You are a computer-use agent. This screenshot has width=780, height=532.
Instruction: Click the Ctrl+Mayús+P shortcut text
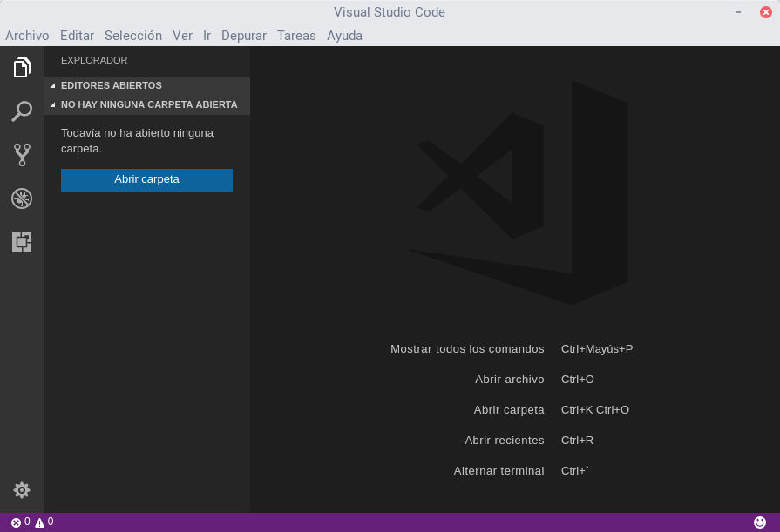coord(597,349)
